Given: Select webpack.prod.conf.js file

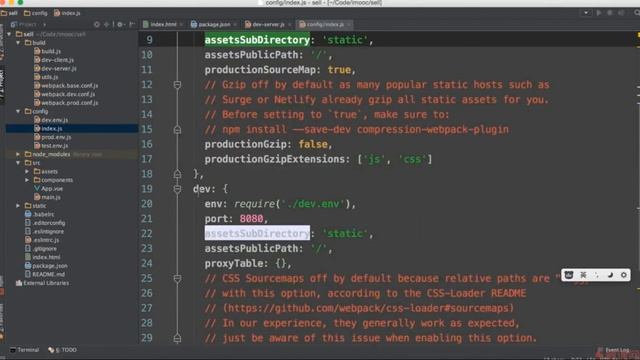Looking at the screenshot, I should [x=66, y=103].
